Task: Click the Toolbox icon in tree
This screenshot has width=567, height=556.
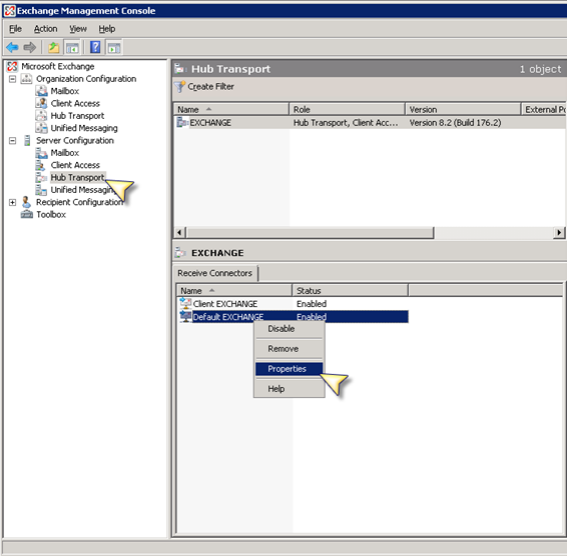Action: coord(27,215)
